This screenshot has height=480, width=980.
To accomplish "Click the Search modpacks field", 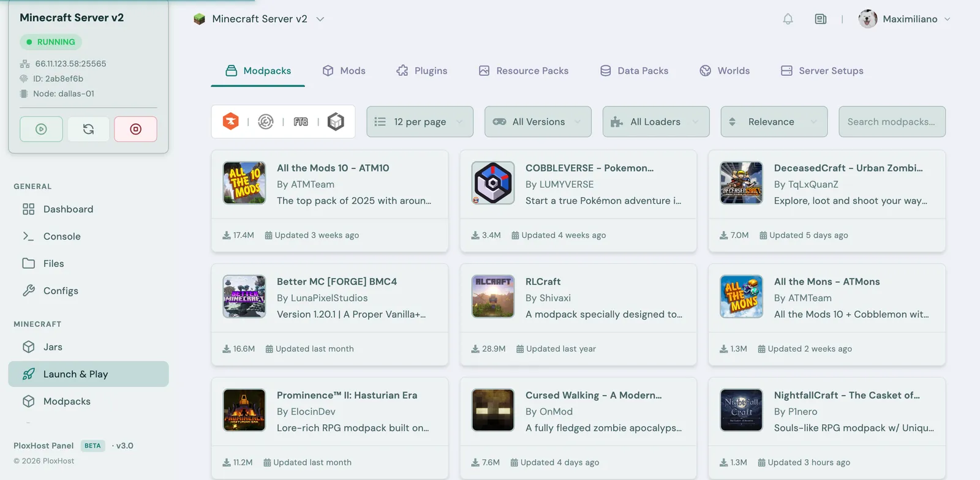I will coord(892,122).
